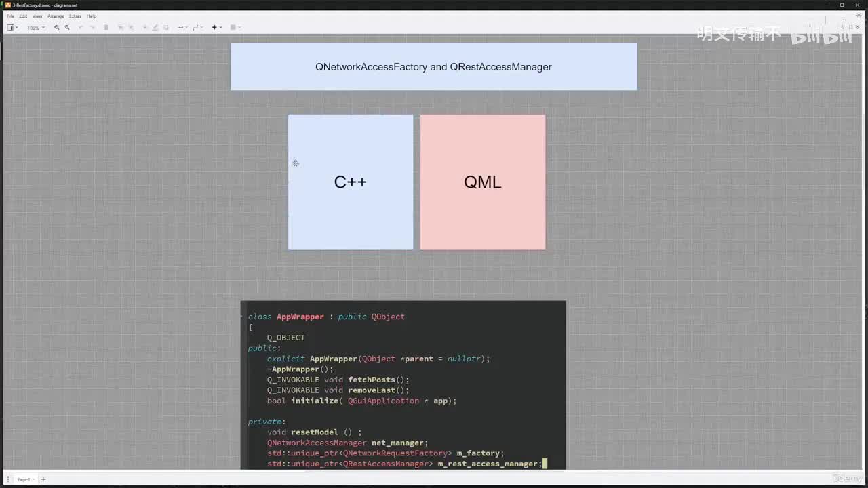Viewport: 868px width, 488px height.
Task: Click the AppWrapper class name in code
Action: tap(300, 317)
